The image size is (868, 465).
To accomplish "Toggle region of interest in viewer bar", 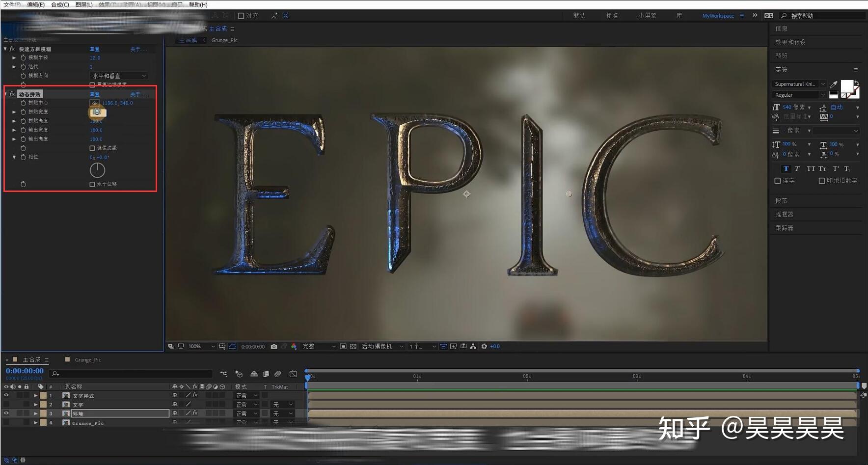I will pyautogui.click(x=343, y=347).
